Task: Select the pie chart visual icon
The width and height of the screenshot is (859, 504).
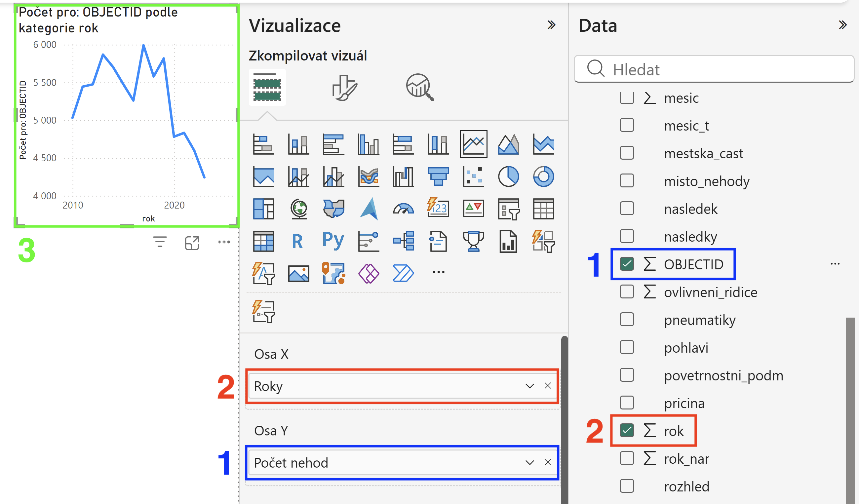Action: (x=508, y=176)
